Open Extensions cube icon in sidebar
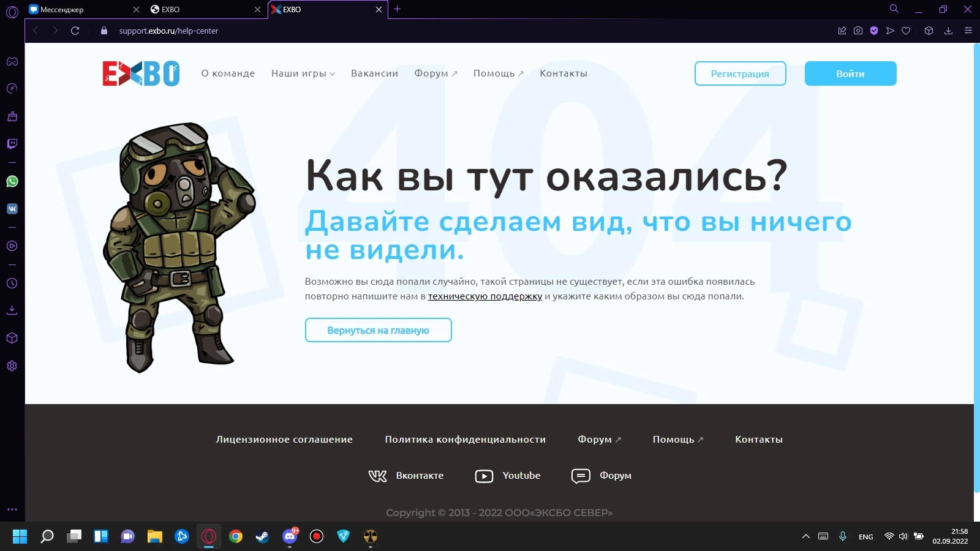This screenshot has height=551, width=980. (12, 338)
